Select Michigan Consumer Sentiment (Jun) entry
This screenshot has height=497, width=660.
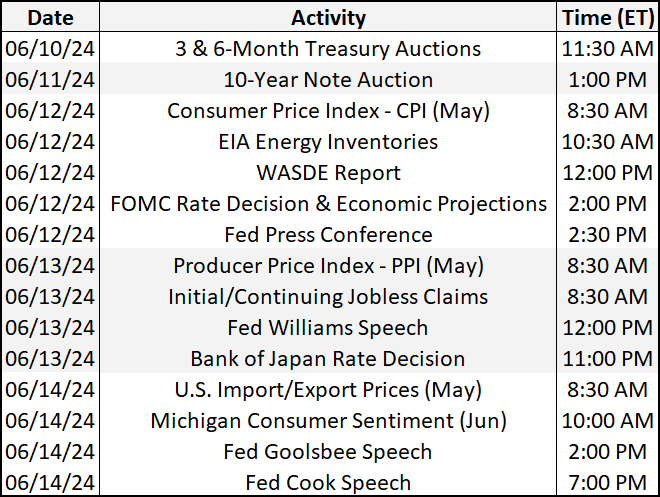[x=328, y=421]
